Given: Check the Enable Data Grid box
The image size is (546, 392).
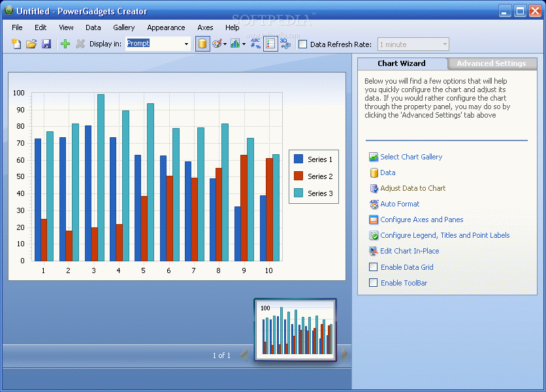Looking at the screenshot, I should pyautogui.click(x=374, y=267).
